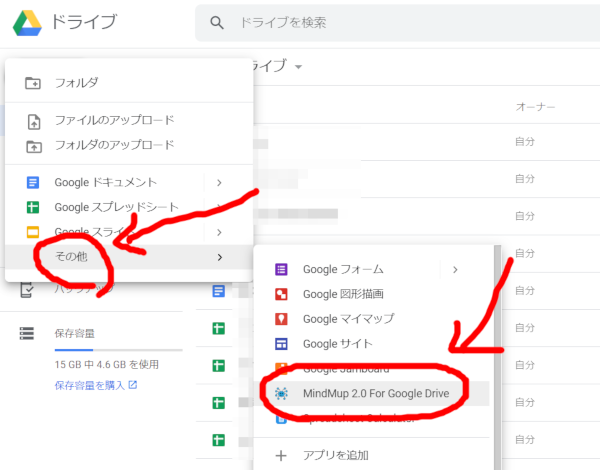Click the Docs file icon in file list
The width and height of the screenshot is (600, 470).
(218, 291)
